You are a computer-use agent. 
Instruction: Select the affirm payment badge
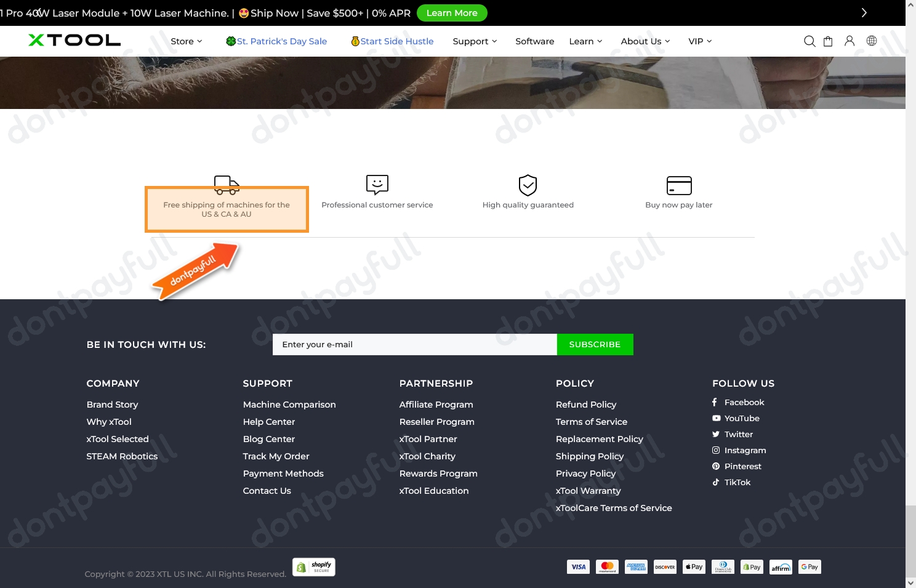781,567
